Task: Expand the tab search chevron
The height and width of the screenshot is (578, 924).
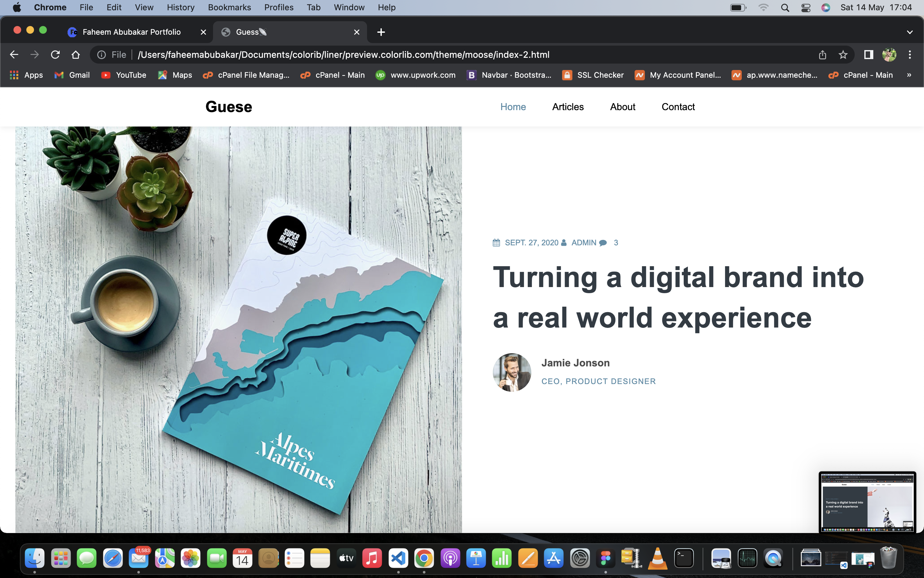Action: coord(910,32)
